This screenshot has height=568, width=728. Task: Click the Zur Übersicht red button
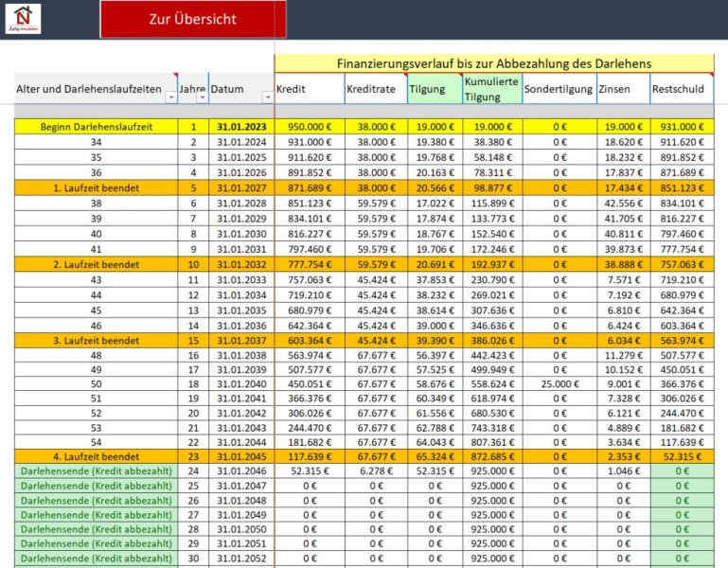click(193, 19)
